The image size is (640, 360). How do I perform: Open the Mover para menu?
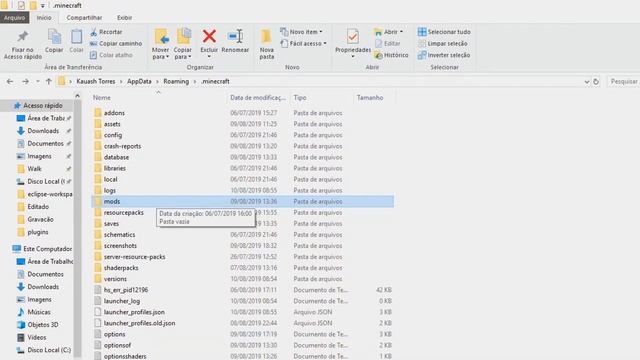click(x=160, y=44)
